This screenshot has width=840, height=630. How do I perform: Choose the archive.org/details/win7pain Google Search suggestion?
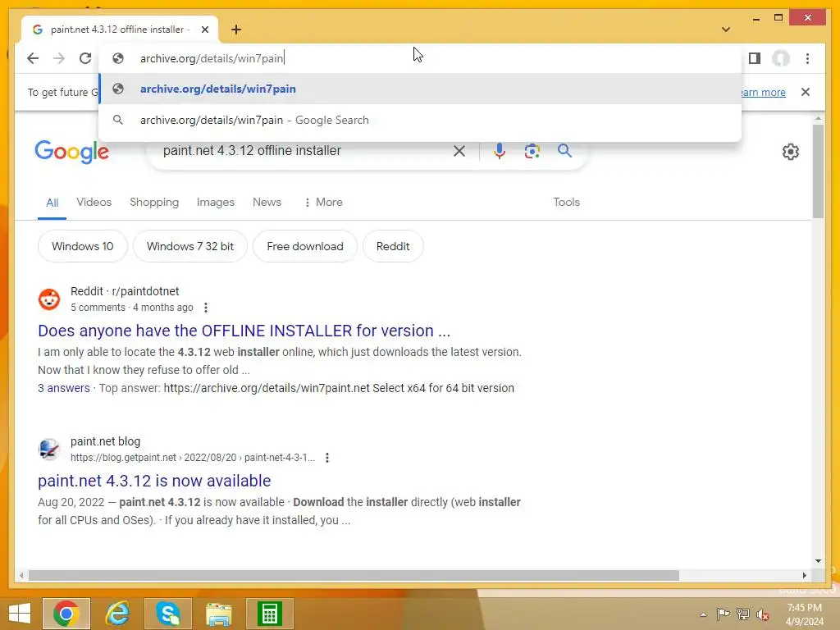tap(421, 120)
